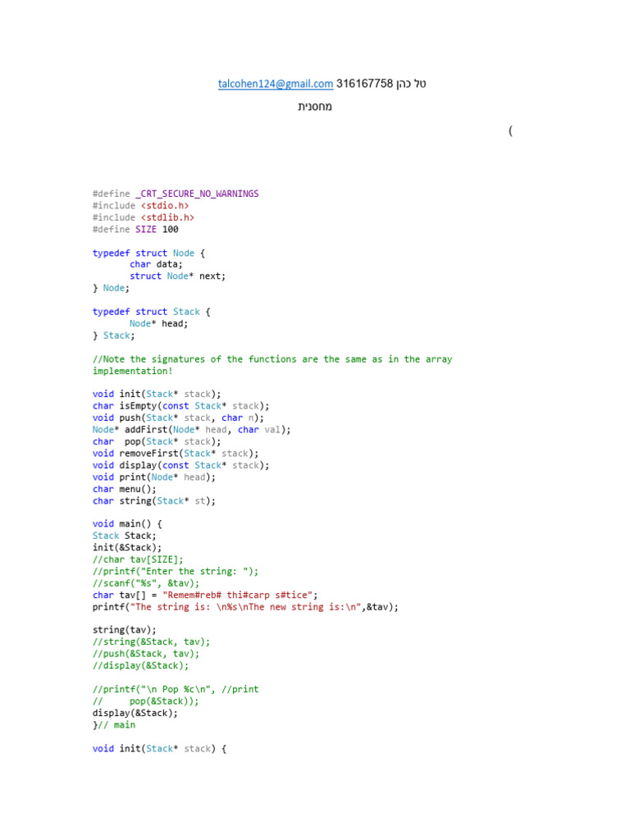The height and width of the screenshot is (840, 630).
Task: Click the uncommented display(&Stack); line
Action: click(135, 713)
